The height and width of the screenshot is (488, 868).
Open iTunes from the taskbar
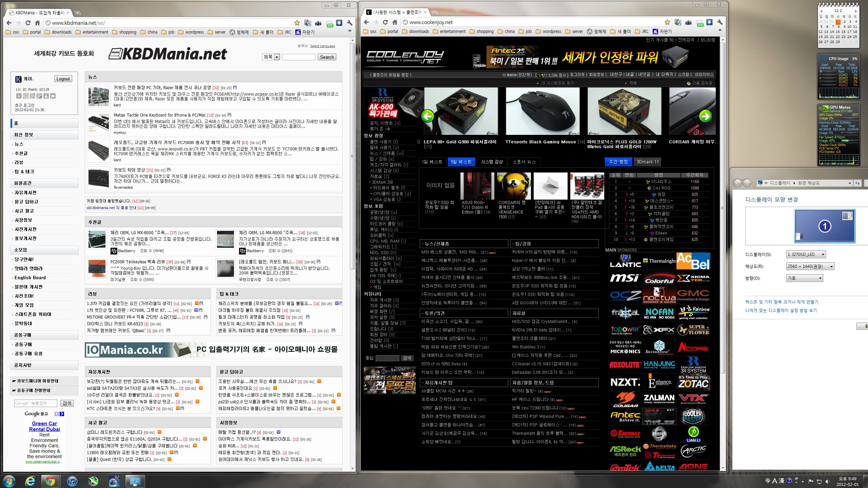[72, 481]
